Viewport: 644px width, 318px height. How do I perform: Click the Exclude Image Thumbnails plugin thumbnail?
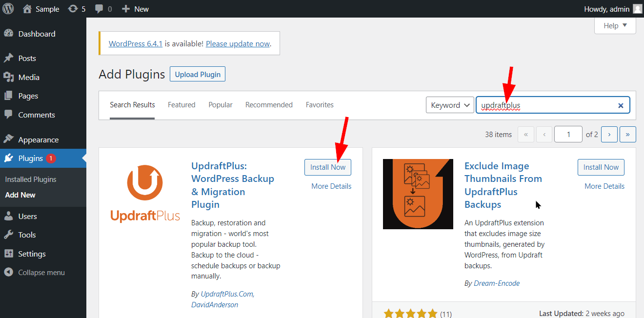[x=418, y=194]
